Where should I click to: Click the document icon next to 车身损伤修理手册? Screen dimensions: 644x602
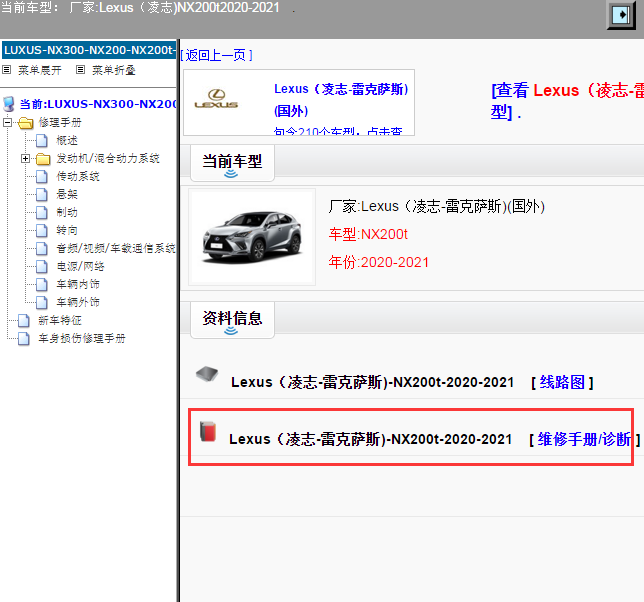pyautogui.click(x=23, y=339)
